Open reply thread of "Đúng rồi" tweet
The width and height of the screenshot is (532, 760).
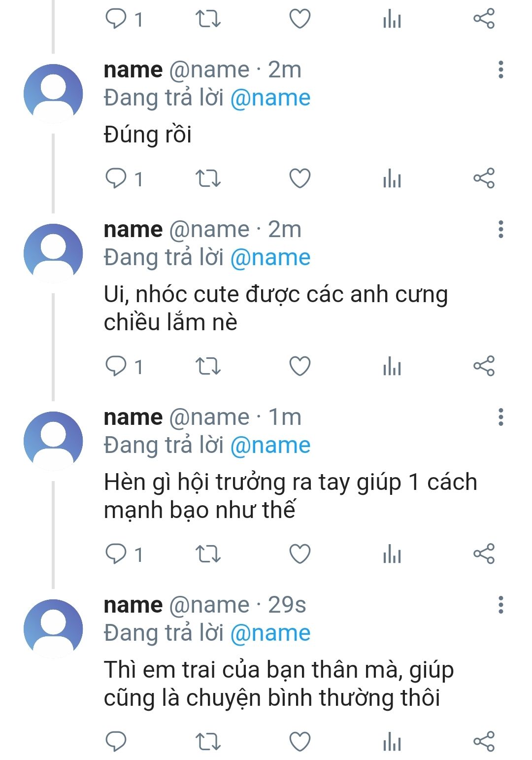124,178
